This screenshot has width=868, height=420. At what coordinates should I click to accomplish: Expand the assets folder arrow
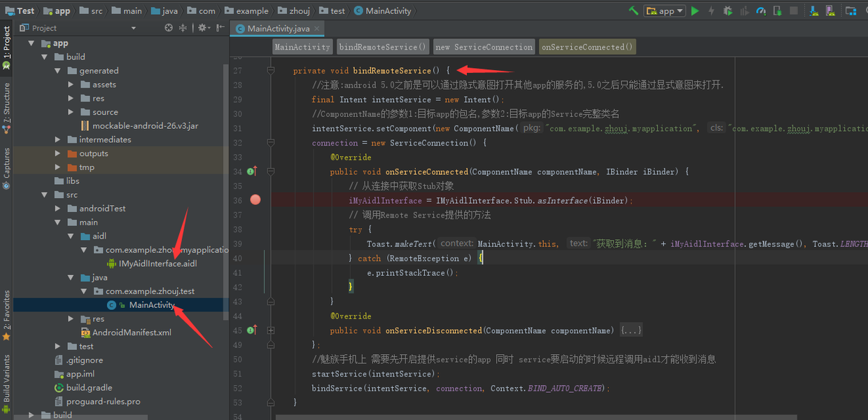click(x=71, y=85)
